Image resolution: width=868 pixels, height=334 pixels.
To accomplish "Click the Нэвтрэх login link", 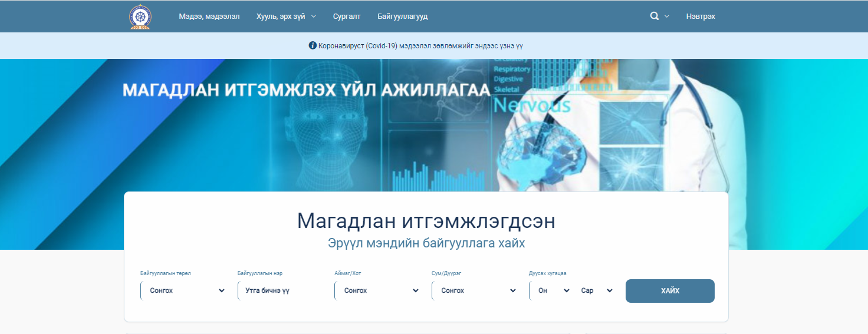I will pos(700,16).
